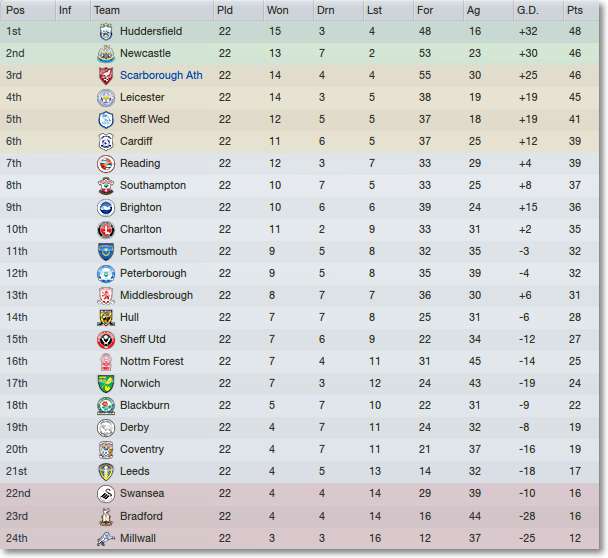This screenshot has width=608, height=558.
Task: Click the Newcastle club badge
Action: coord(106,54)
